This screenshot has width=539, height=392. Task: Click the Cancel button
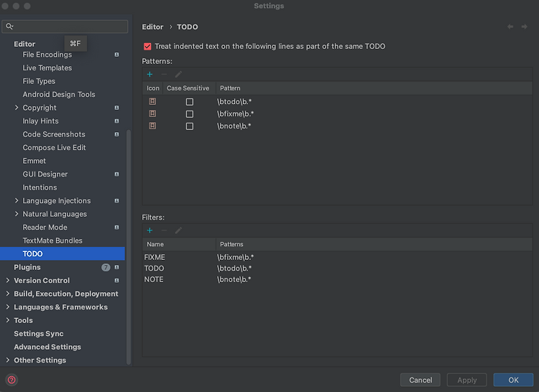pyautogui.click(x=420, y=380)
